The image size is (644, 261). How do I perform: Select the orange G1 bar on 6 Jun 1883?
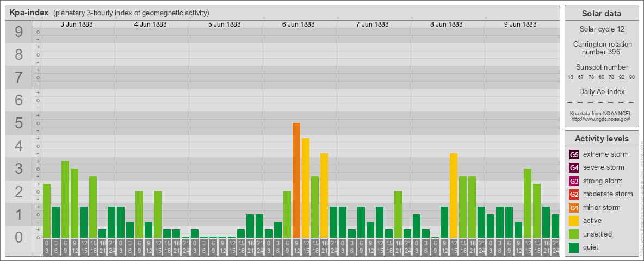[x=296, y=180]
